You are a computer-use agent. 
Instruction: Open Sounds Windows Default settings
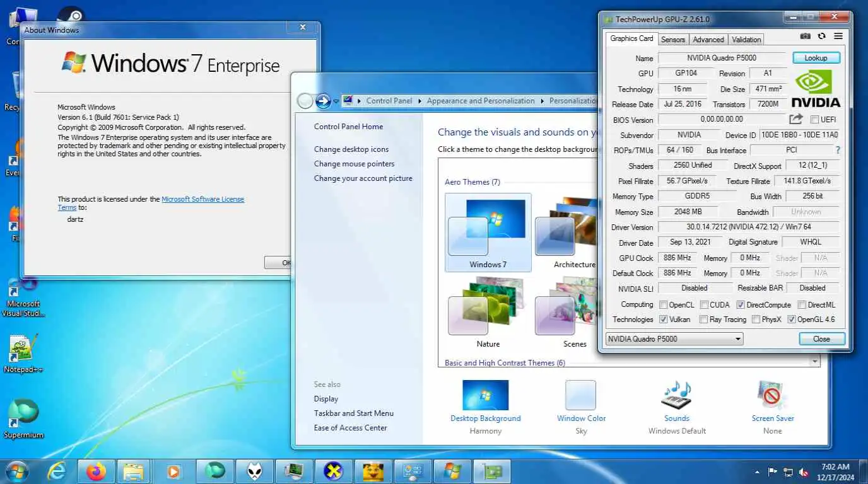pyautogui.click(x=677, y=407)
